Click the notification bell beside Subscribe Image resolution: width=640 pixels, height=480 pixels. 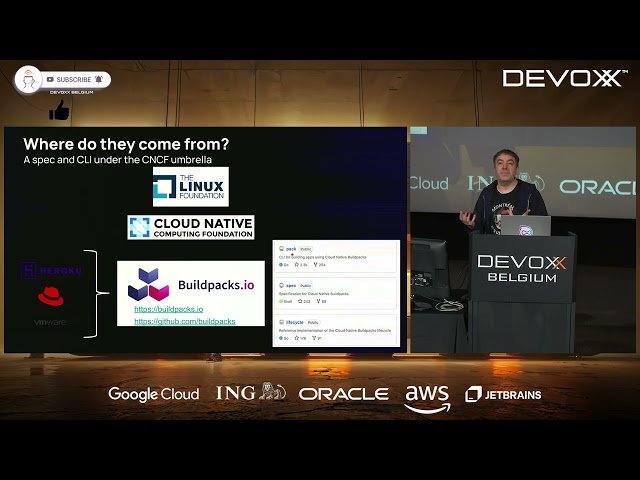(98, 80)
